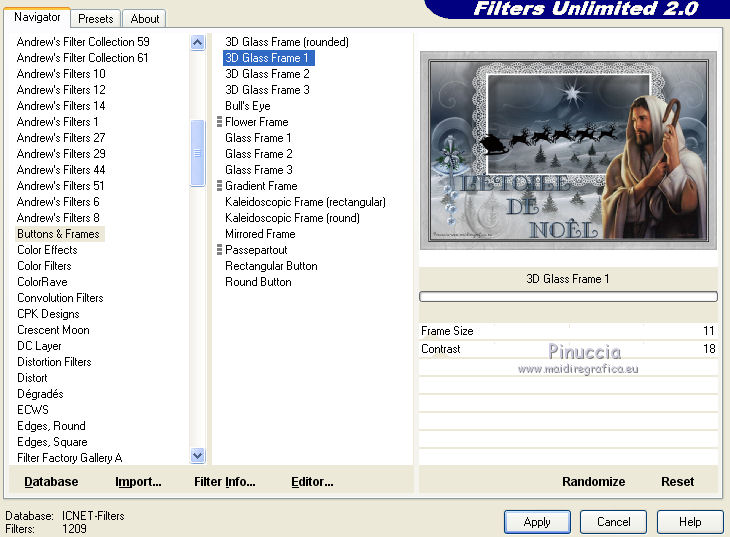Click the Flower Frame group marker icon
The width and height of the screenshot is (730, 537).
tap(219, 122)
